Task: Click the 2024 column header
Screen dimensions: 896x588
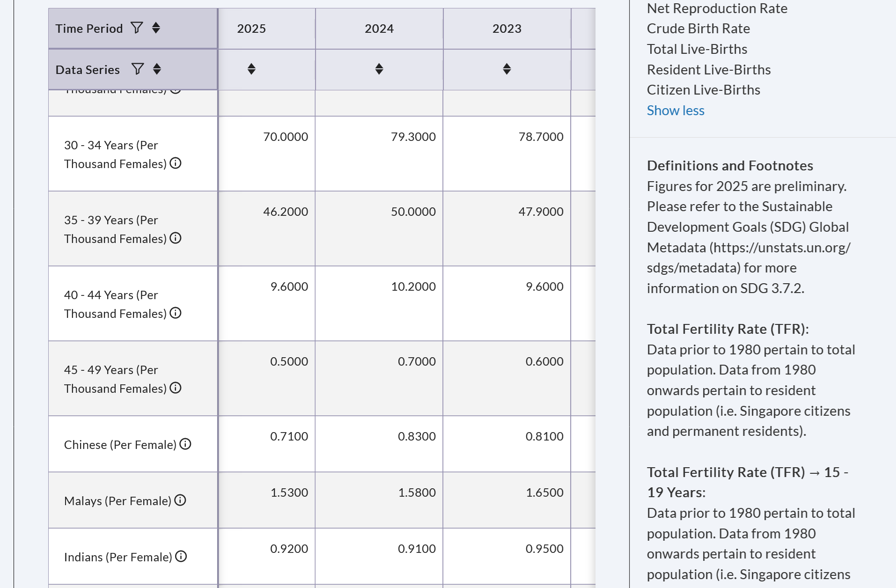Action: [x=379, y=29]
